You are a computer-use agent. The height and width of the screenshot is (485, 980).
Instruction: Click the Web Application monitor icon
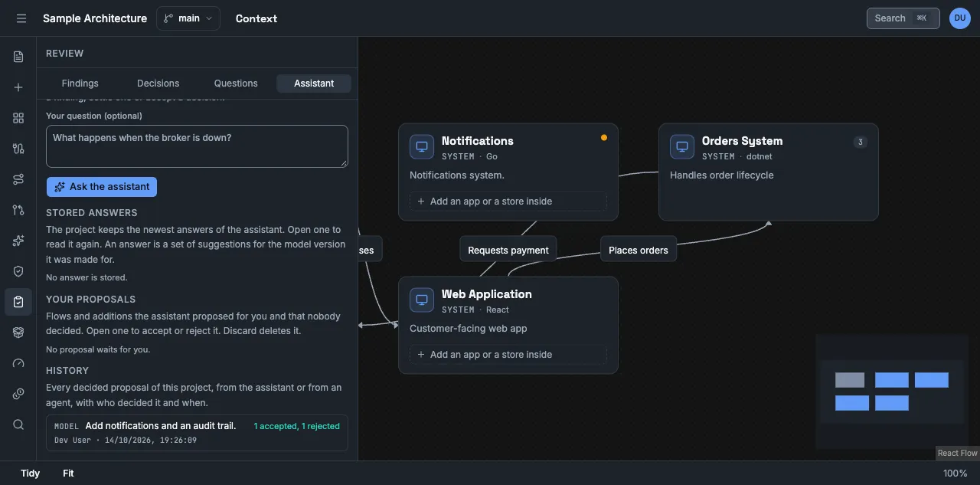pyautogui.click(x=422, y=300)
